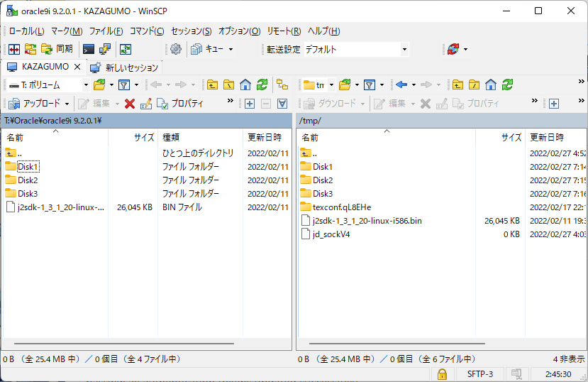Go to remote home directory icon

(x=491, y=84)
